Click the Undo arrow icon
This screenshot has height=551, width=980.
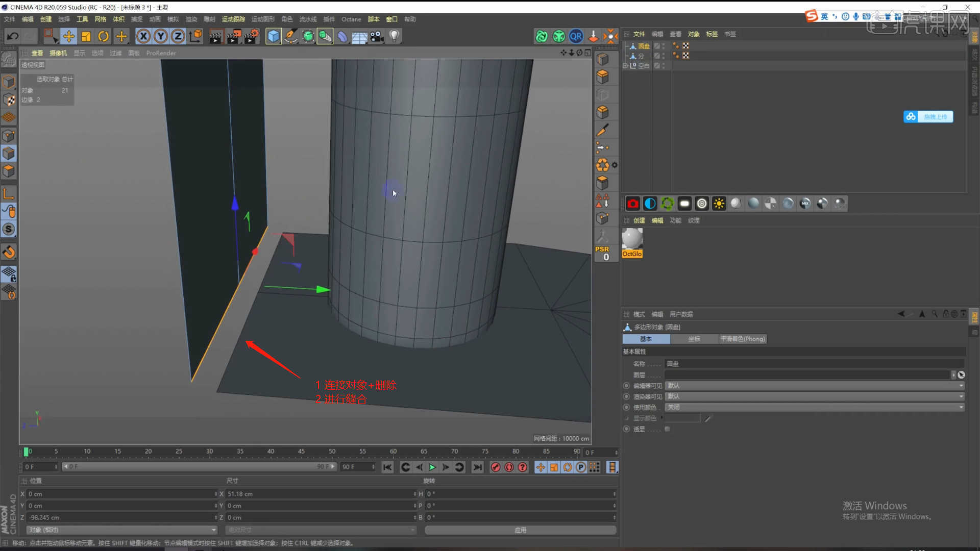[x=12, y=36]
